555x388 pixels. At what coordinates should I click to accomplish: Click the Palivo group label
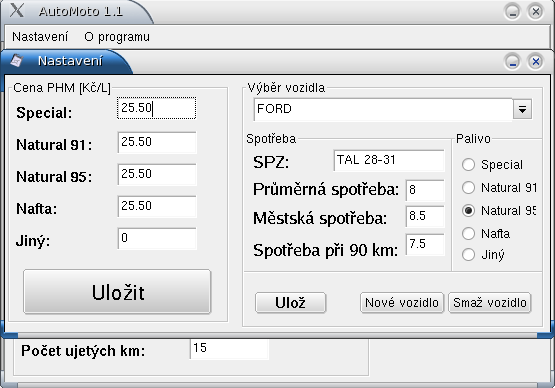tap(473, 139)
